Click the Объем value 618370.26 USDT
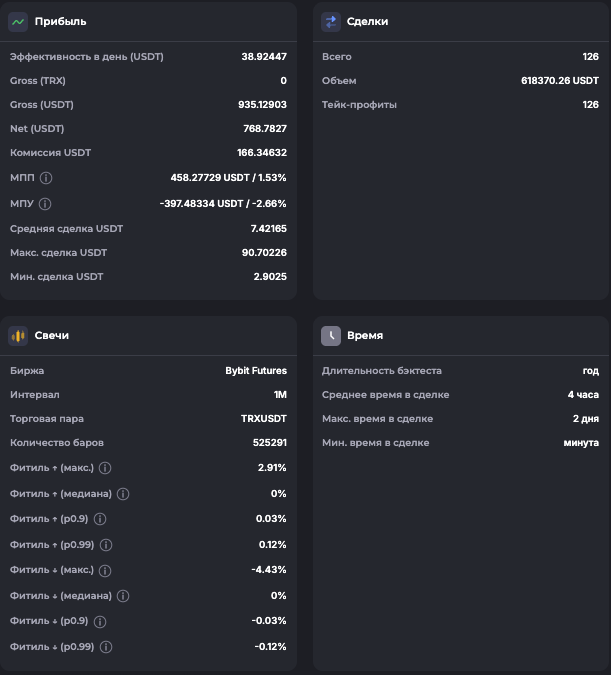Screen dimensions: 611x675 (560, 81)
